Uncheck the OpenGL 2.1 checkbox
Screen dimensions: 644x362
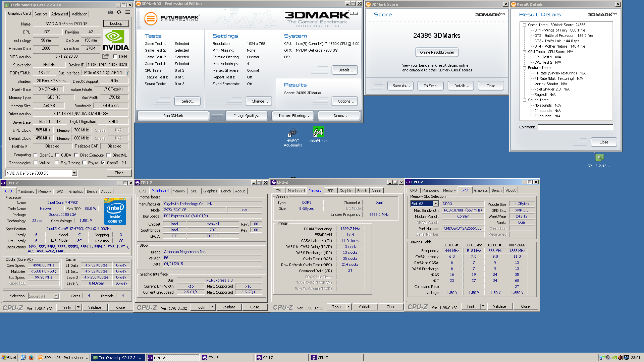coord(103,163)
